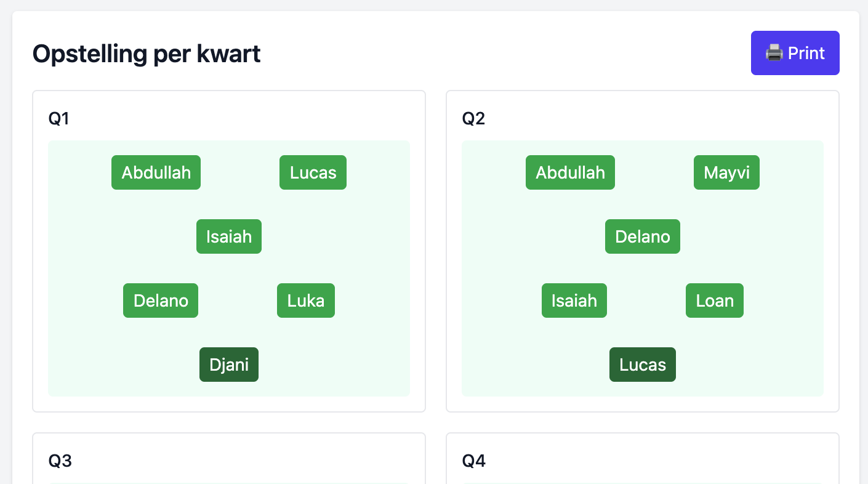The image size is (868, 484).
Task: Select Lucas in the Q1 lineup
Action: (313, 172)
